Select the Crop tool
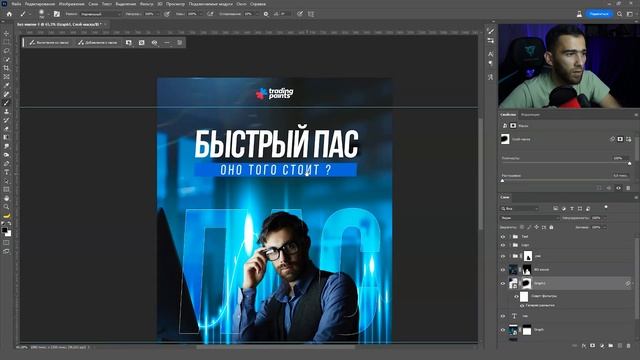640x360 pixels. 6,68
